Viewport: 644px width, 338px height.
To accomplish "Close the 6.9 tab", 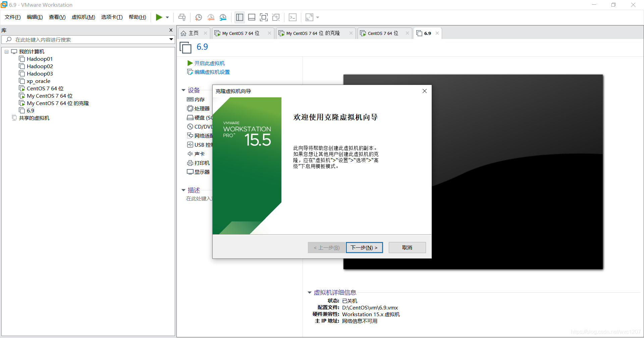I will (437, 33).
